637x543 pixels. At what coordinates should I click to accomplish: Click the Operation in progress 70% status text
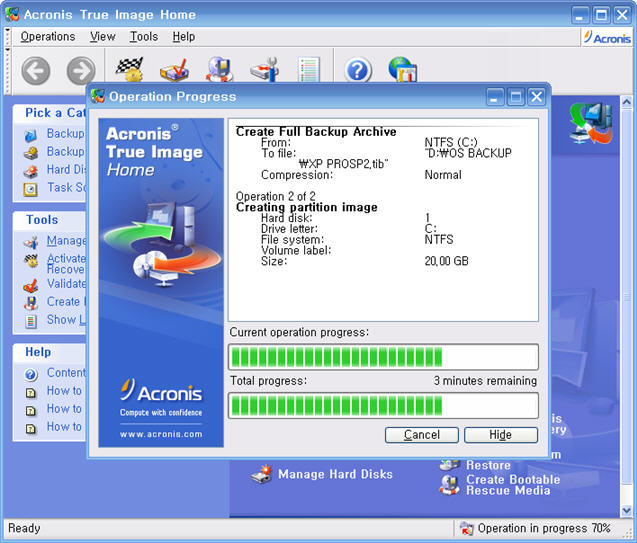click(544, 528)
